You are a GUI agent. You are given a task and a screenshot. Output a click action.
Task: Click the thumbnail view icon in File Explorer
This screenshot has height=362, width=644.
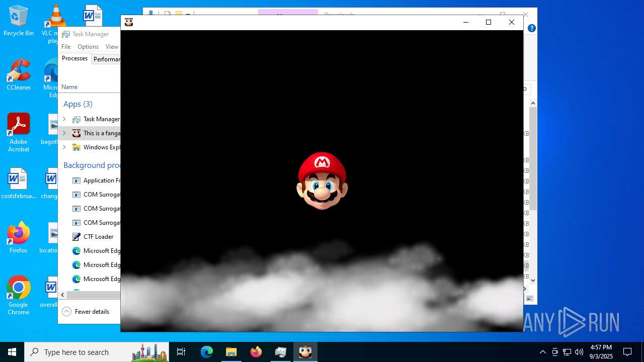coord(530,299)
